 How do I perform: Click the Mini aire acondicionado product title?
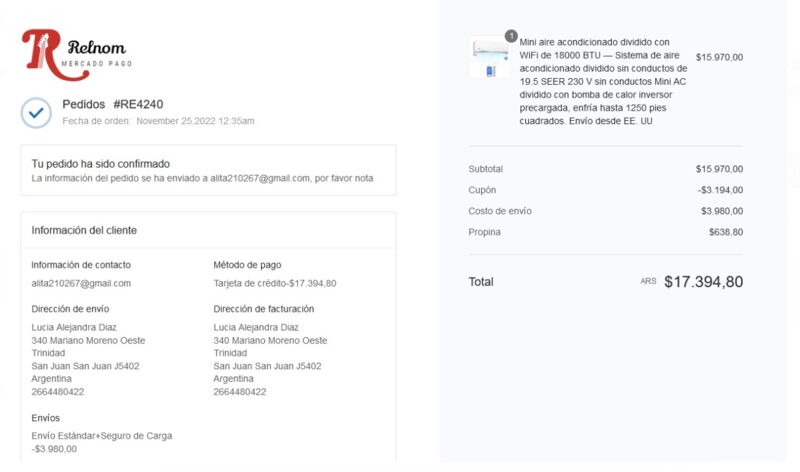tap(603, 82)
